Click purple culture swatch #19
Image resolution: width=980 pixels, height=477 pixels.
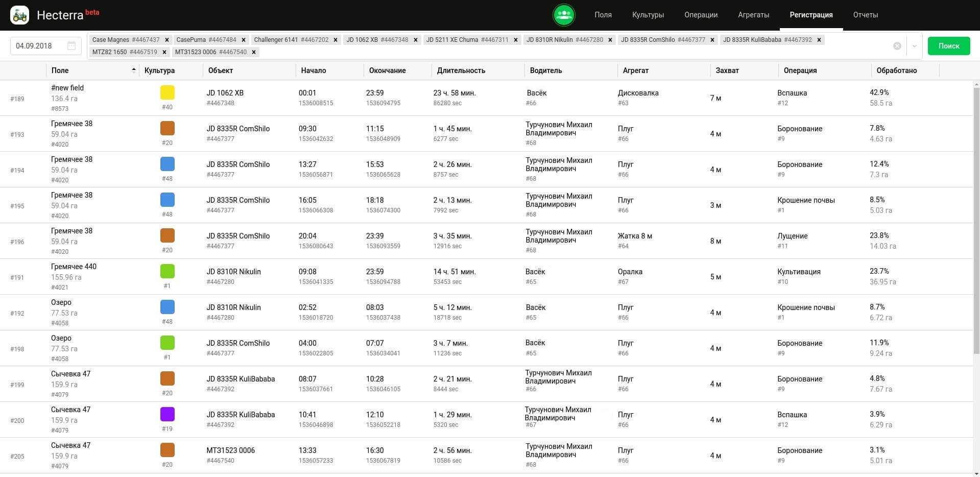167,414
